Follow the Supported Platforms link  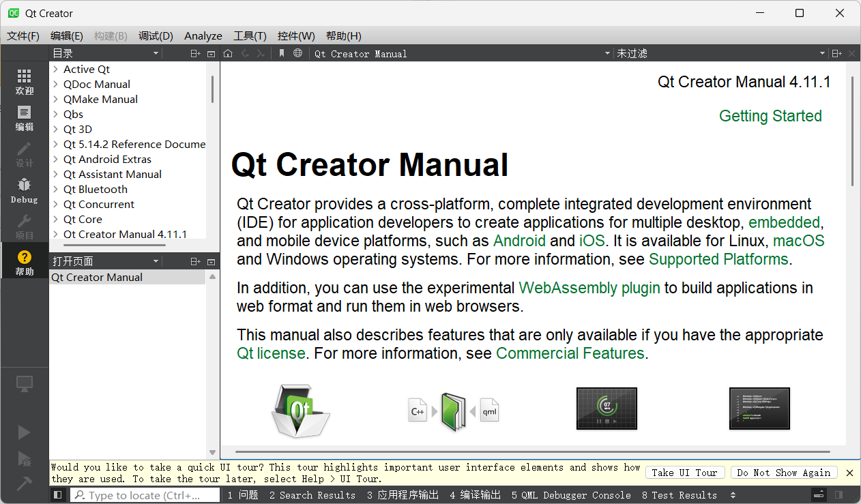point(718,259)
